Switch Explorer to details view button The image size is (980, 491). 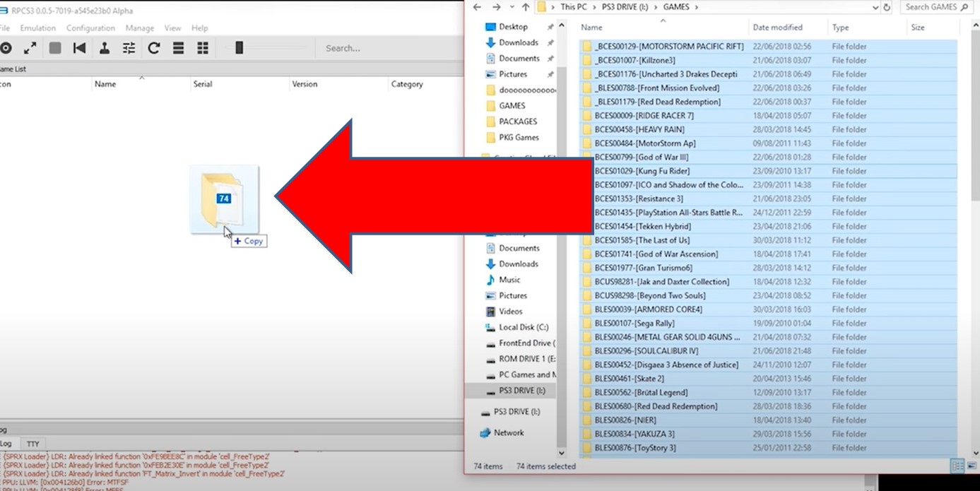(957, 466)
